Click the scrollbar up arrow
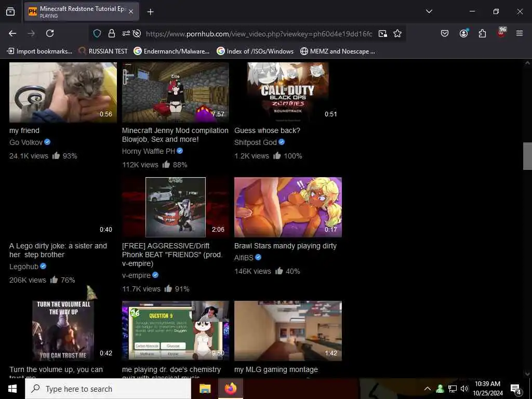 pos(527,63)
